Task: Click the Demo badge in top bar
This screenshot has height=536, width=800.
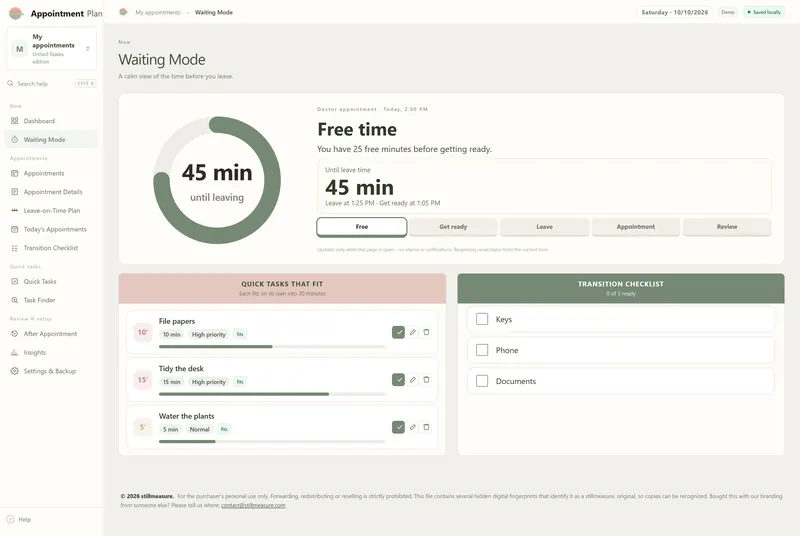Action: pyautogui.click(x=728, y=12)
